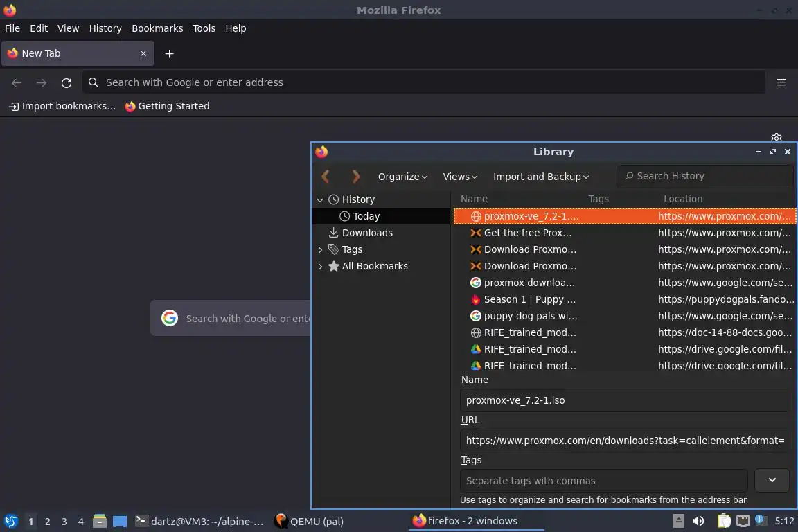Expand the Tags tree node

[x=320, y=250]
